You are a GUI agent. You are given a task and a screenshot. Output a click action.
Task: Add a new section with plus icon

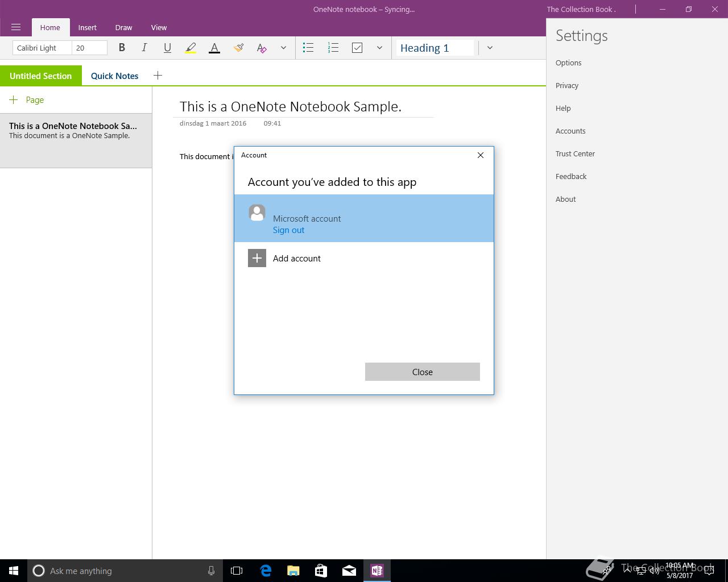pyautogui.click(x=158, y=75)
